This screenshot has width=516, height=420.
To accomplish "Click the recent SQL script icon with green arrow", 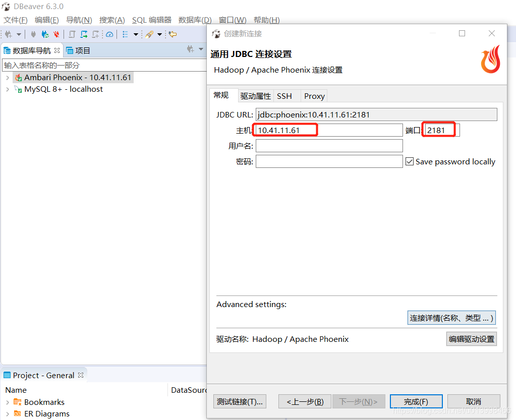I will click(84, 34).
